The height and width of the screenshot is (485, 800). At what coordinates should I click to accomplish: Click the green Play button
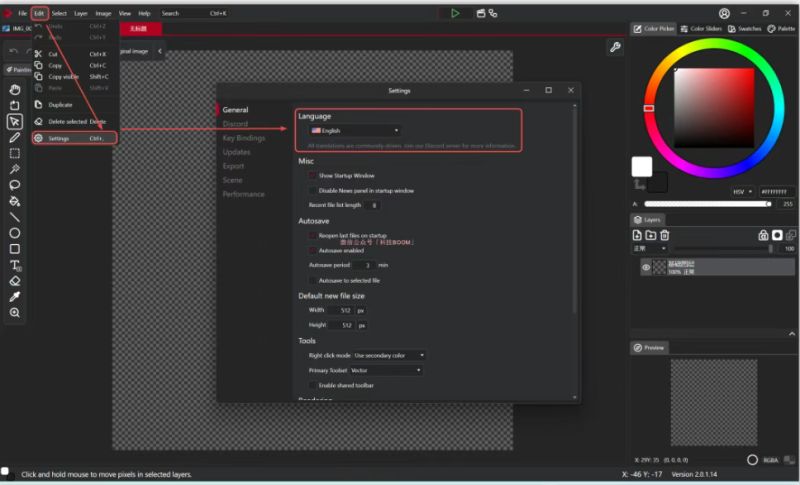tap(455, 13)
